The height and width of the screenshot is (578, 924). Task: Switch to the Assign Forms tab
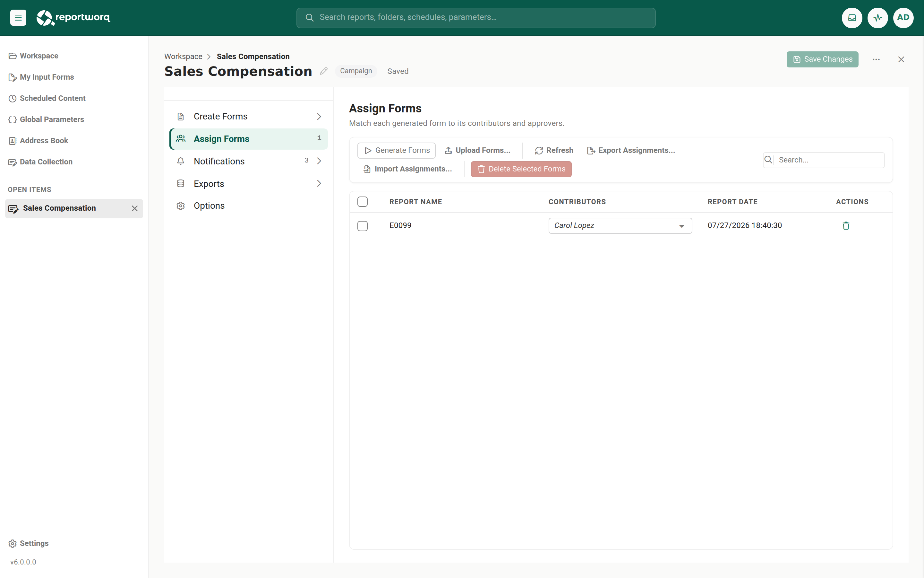(249, 139)
